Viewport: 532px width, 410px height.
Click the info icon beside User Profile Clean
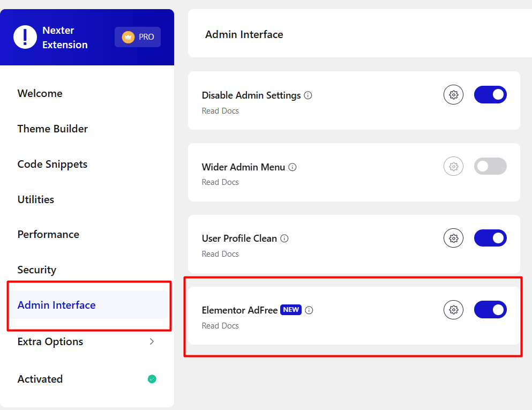(x=284, y=238)
